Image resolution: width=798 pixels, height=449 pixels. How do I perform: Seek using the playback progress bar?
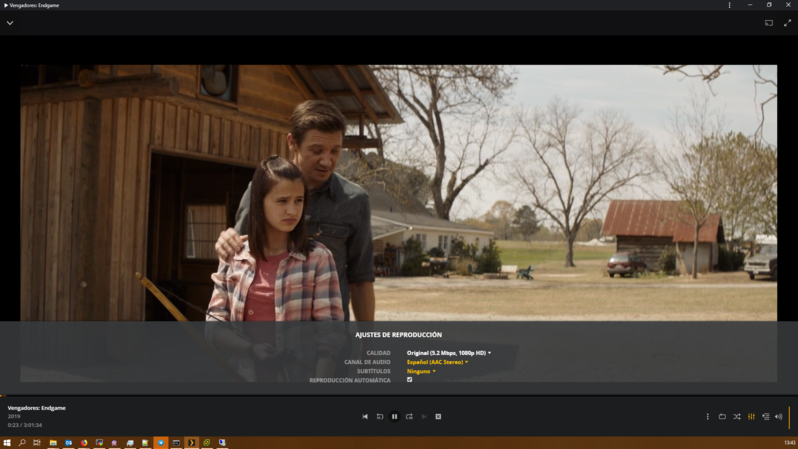click(x=399, y=395)
